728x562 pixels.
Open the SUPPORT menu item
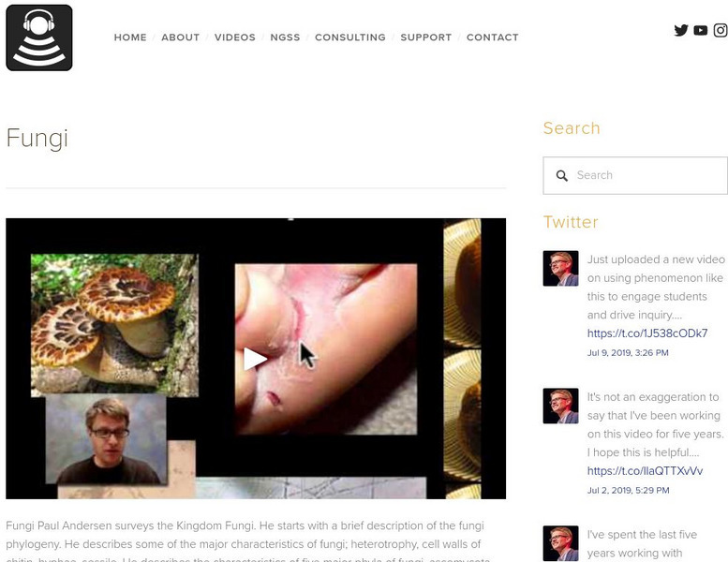pos(425,37)
